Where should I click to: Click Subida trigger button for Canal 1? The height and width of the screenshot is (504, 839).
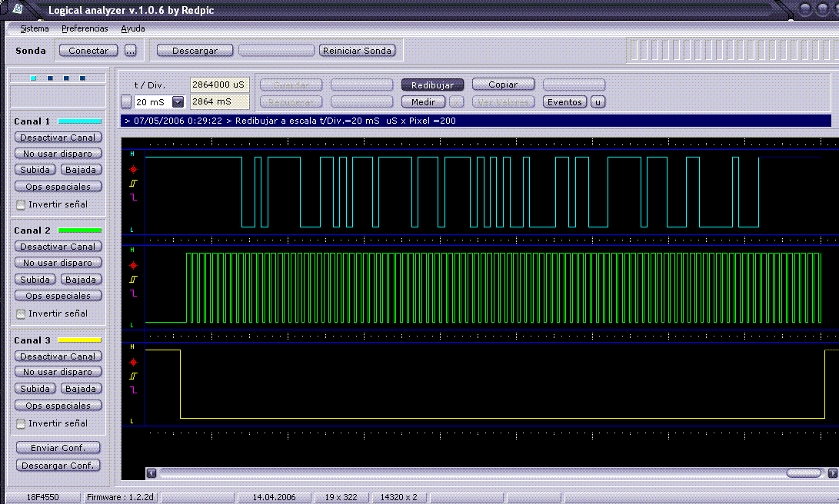35,170
